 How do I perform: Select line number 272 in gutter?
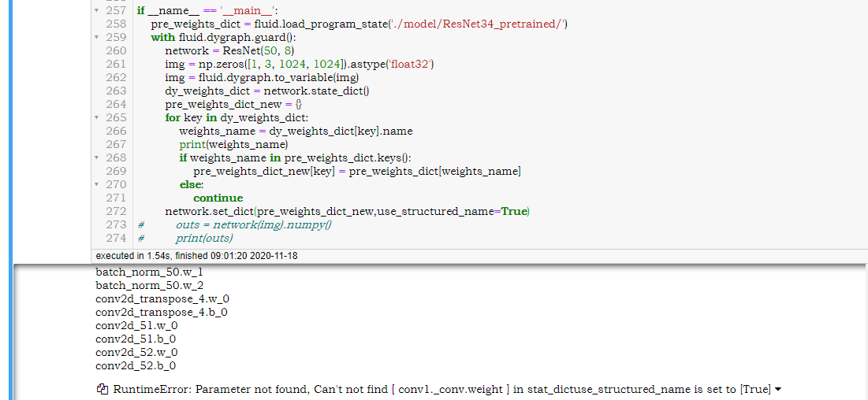point(116,211)
